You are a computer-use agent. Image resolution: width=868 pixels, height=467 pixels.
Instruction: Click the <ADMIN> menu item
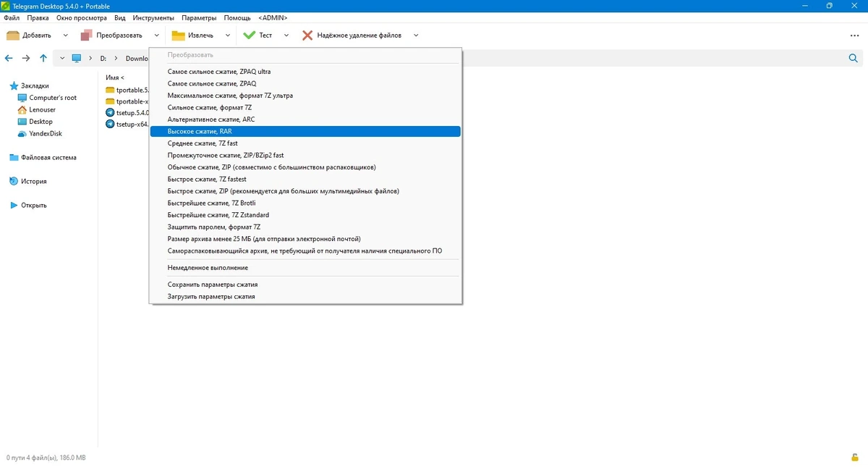click(x=273, y=17)
